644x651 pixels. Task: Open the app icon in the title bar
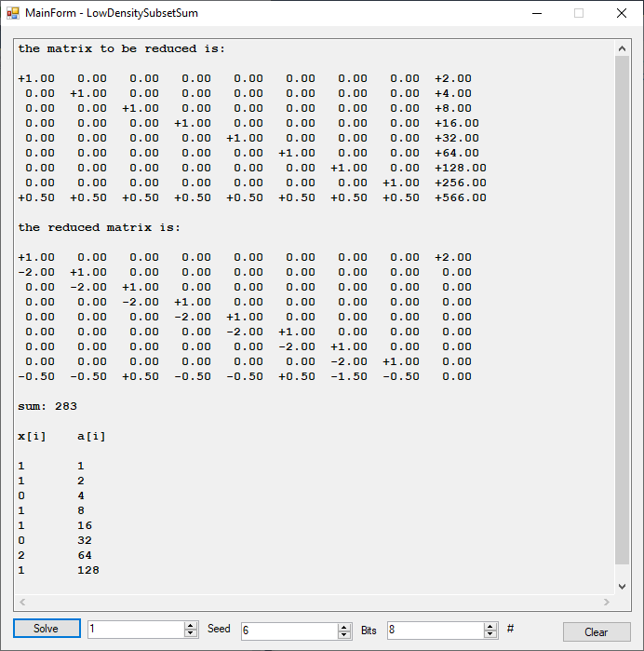point(13,13)
